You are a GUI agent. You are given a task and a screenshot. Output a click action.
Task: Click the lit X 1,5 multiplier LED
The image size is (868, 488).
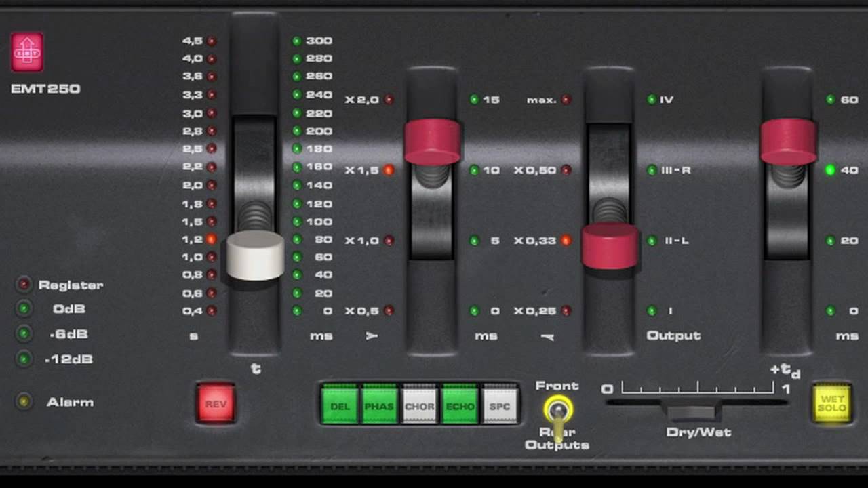click(389, 170)
